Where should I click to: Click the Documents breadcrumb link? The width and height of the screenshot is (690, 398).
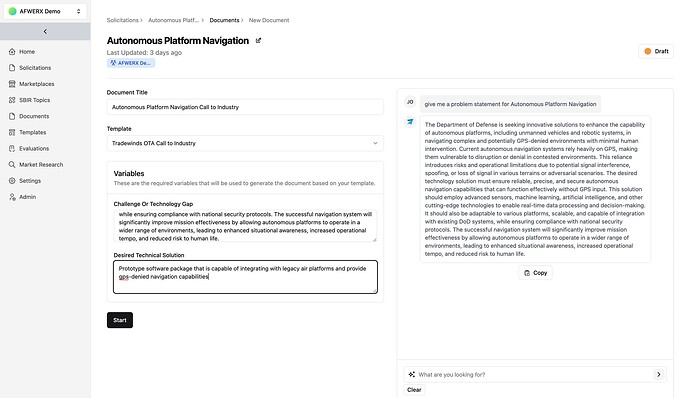pyautogui.click(x=224, y=20)
